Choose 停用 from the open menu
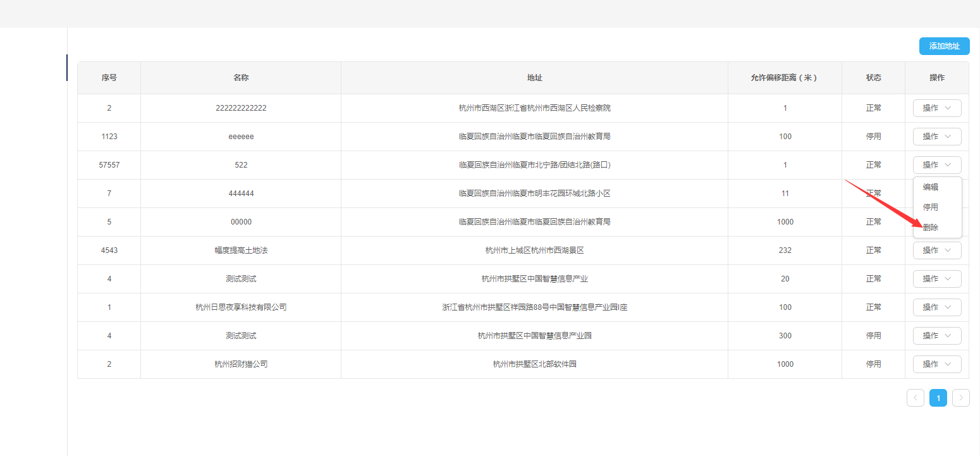The image size is (980, 456). 931,207
